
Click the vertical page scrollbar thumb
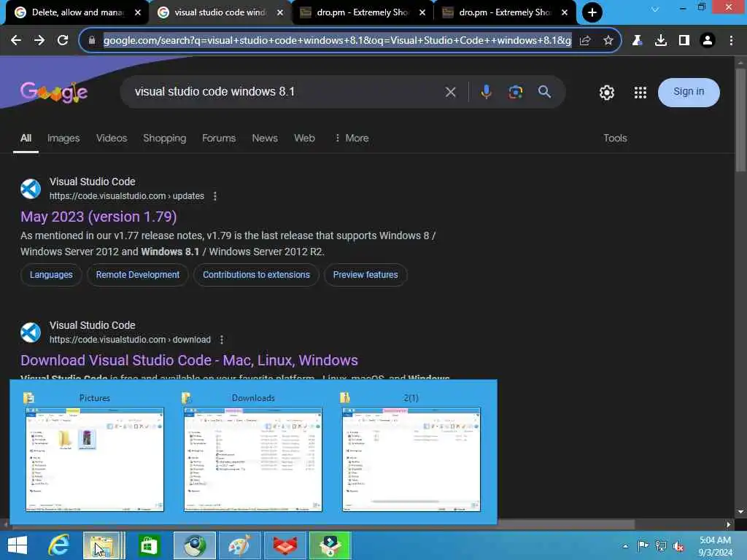[740, 120]
